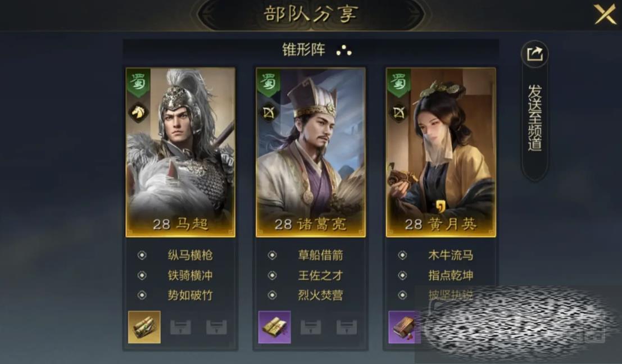
Task: Click Ma Chao's middle empty equipment slot
Action: point(180,327)
